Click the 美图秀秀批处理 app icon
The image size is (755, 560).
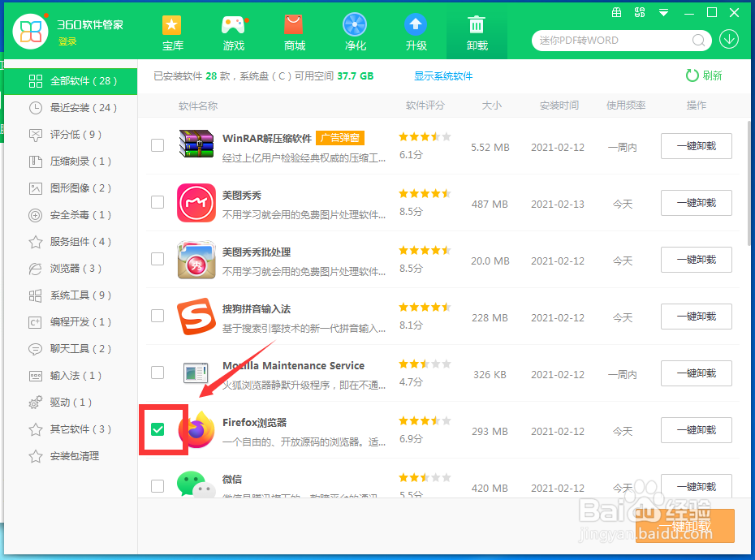[x=196, y=260]
